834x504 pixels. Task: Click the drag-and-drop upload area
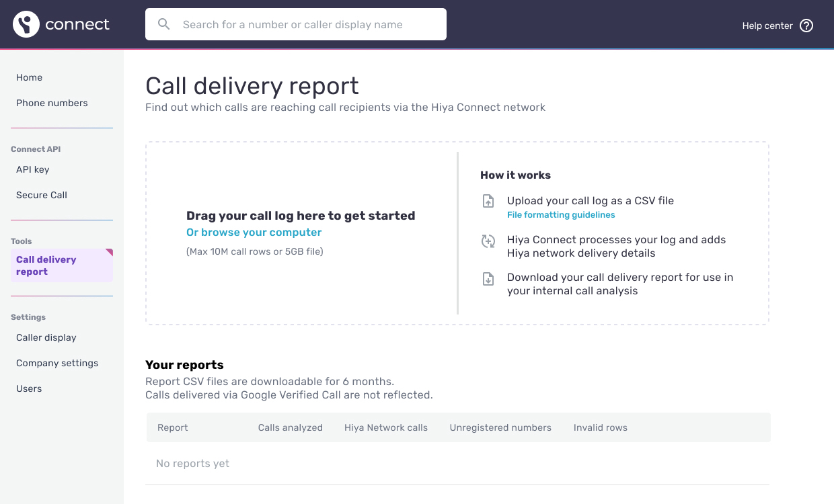click(x=301, y=233)
